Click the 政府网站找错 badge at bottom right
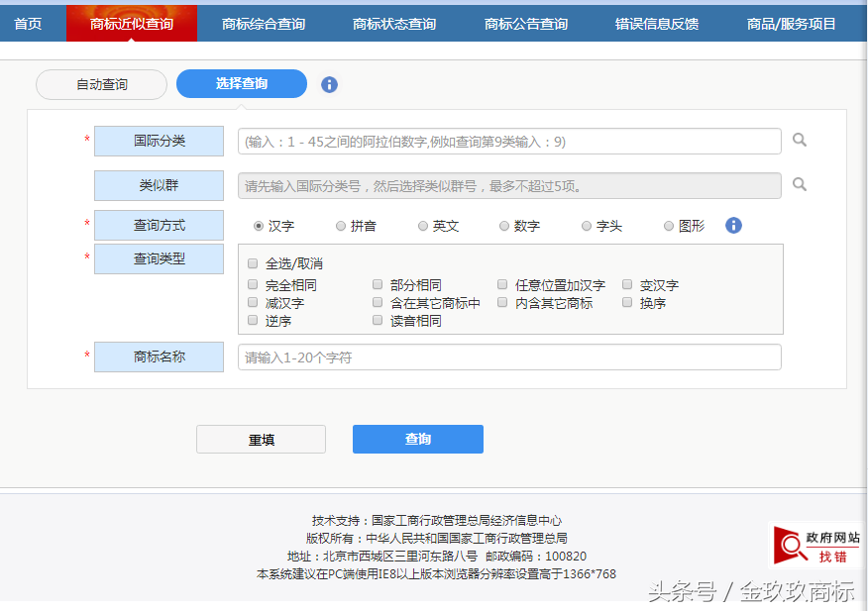 [814, 546]
